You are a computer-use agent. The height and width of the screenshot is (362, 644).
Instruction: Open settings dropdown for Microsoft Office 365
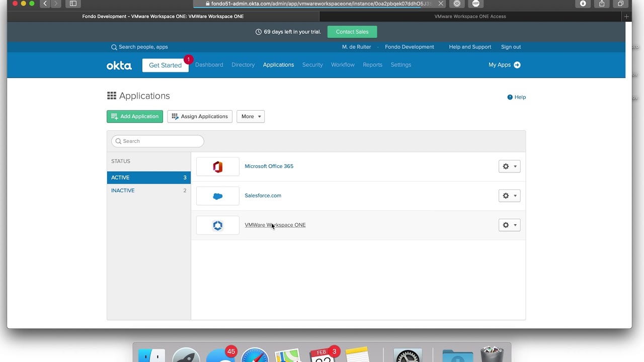509,166
